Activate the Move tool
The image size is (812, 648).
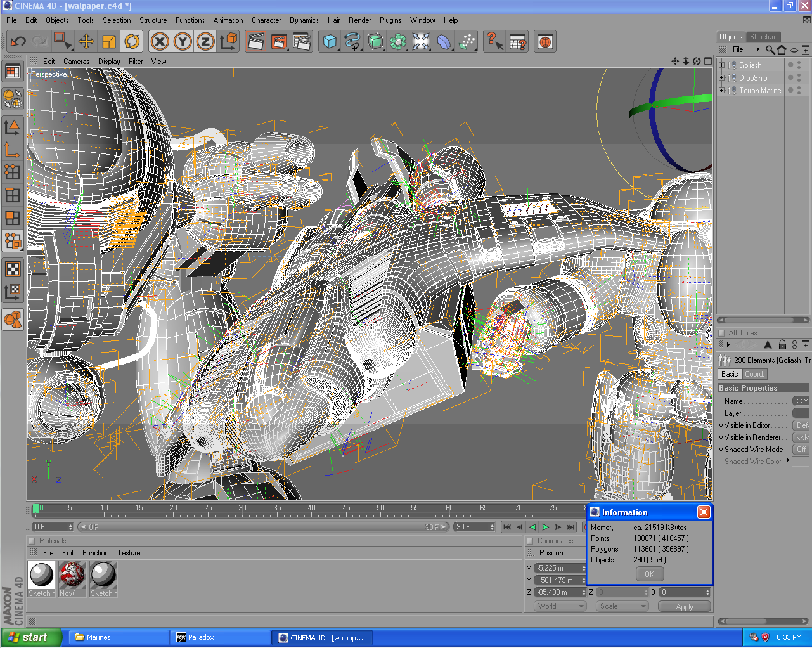(x=86, y=42)
